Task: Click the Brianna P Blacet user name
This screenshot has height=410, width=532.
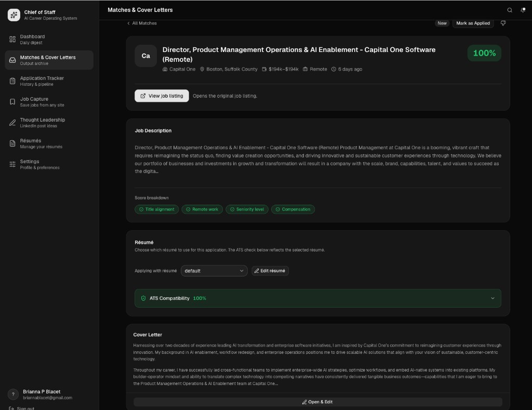Action: [42, 392]
